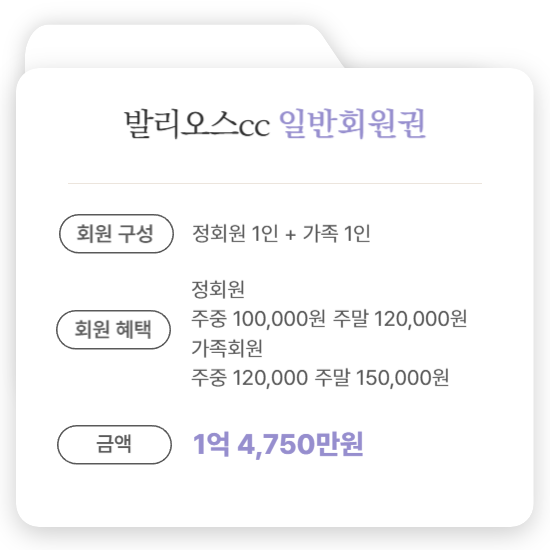Click the 주중 100,000원 member weekday rate
This screenshot has height=550, width=550.
(258, 319)
